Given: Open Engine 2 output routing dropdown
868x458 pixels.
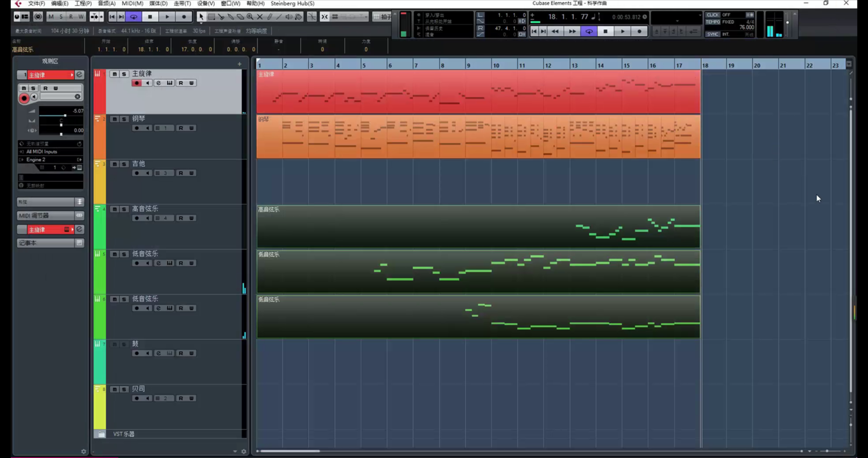Looking at the screenshot, I should click(x=50, y=159).
